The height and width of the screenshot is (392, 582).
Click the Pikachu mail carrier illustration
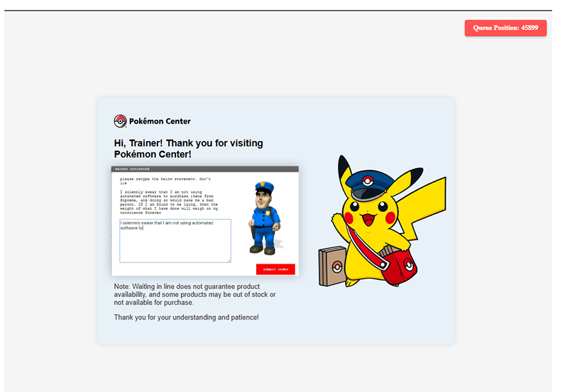383,223
